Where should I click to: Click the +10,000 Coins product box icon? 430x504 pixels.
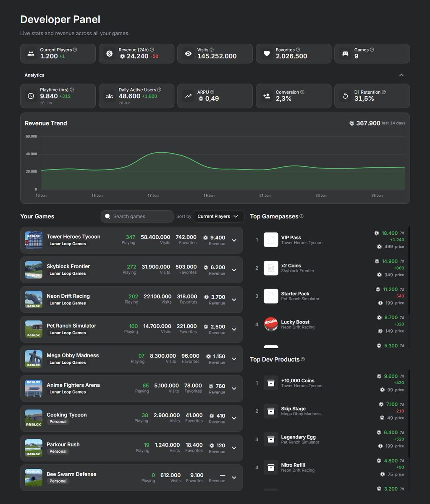271,383
